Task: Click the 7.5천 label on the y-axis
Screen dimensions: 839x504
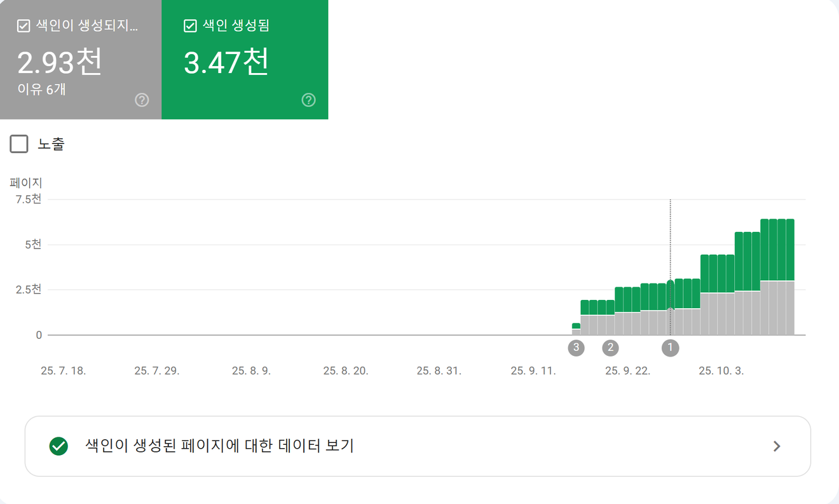Action: point(29,199)
